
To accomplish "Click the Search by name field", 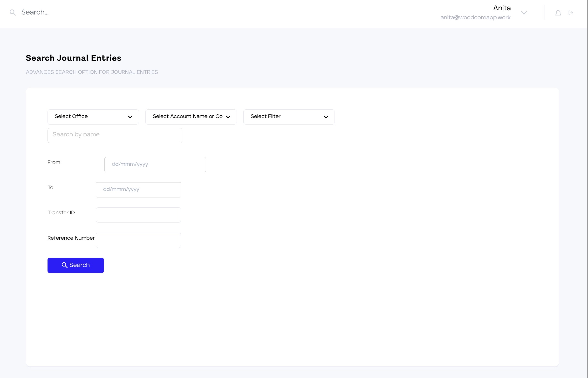I will click(115, 135).
